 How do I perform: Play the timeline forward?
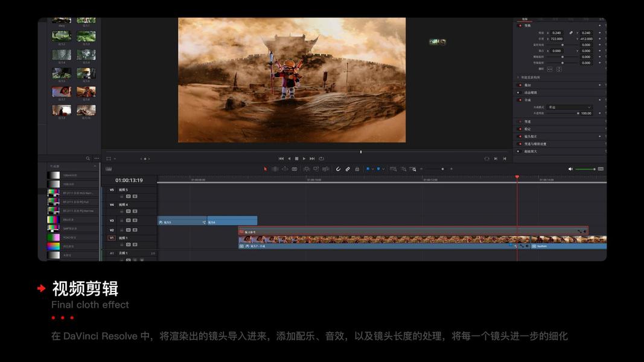click(304, 159)
